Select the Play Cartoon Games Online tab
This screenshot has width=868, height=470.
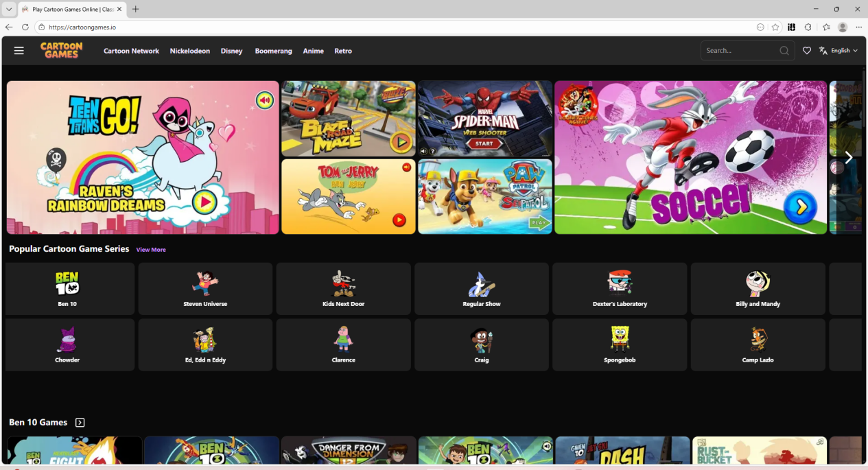pos(72,10)
